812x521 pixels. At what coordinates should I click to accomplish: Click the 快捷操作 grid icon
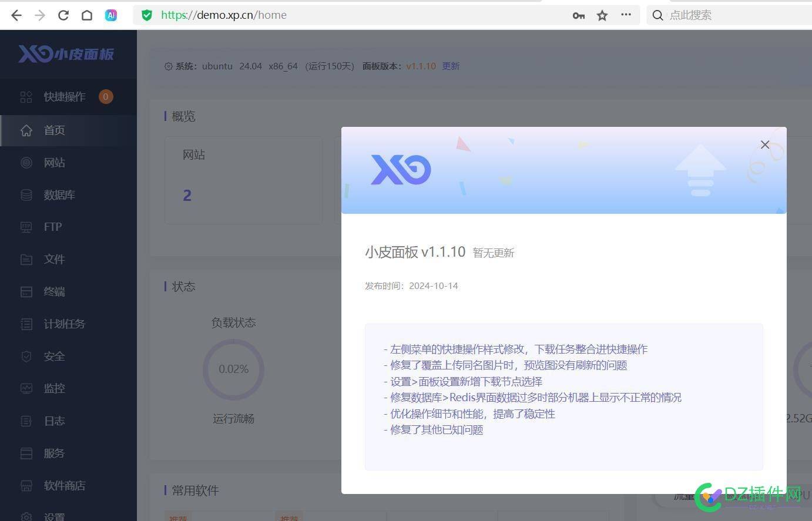click(26, 97)
